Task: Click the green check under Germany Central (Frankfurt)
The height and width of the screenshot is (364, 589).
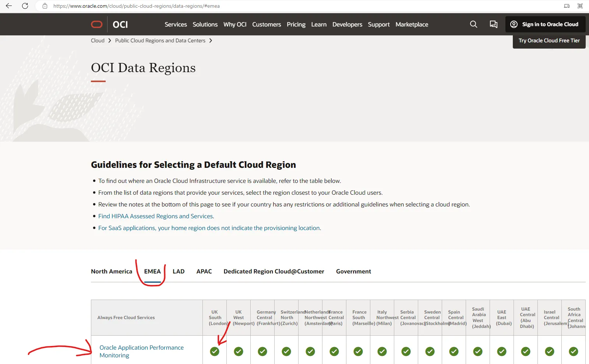Action: (x=262, y=351)
